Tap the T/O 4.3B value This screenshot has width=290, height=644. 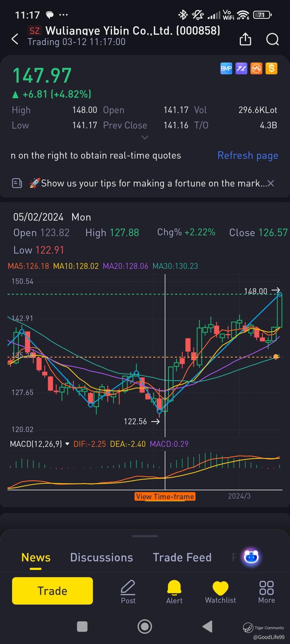pyautogui.click(x=268, y=125)
